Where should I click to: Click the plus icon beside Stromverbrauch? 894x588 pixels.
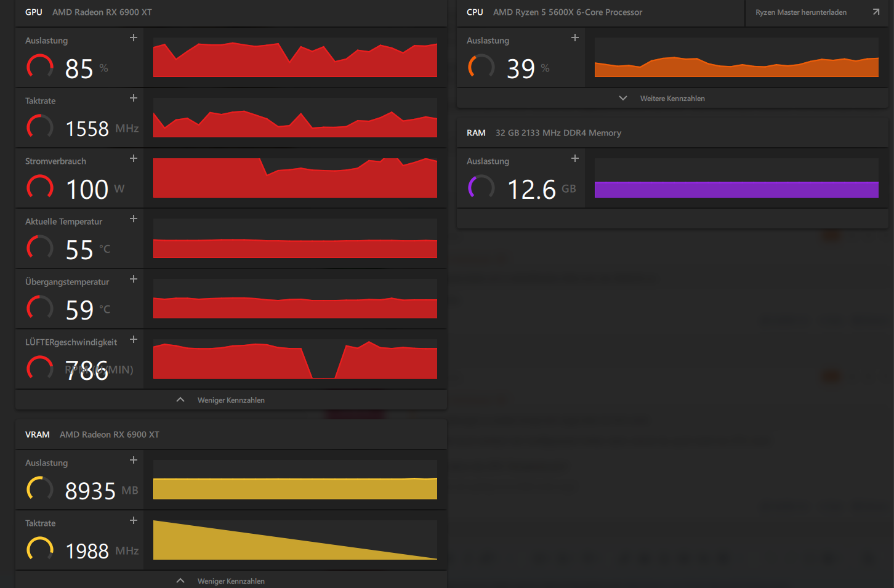click(134, 159)
